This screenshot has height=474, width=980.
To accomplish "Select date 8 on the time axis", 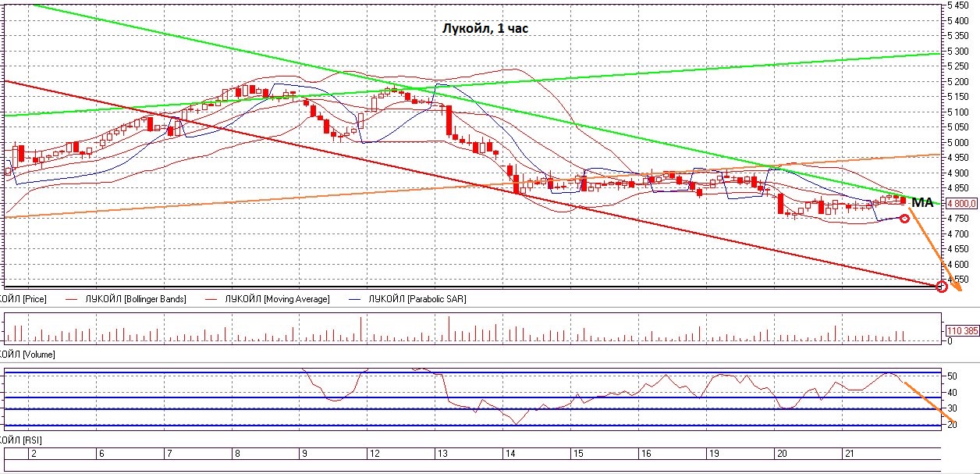I will [237, 454].
